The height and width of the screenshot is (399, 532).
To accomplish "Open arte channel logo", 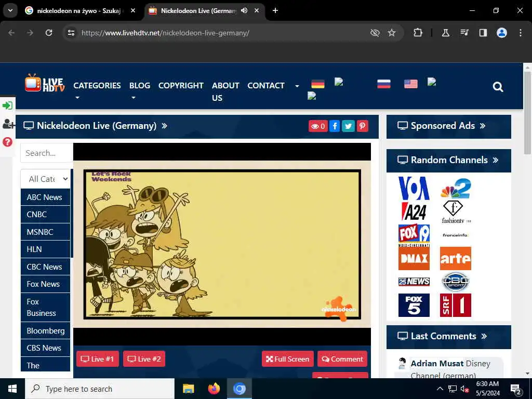I will (x=456, y=259).
